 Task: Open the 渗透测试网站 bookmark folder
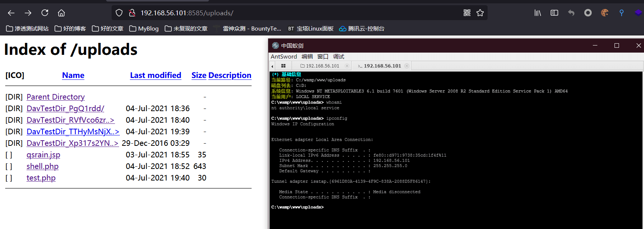pos(27,29)
